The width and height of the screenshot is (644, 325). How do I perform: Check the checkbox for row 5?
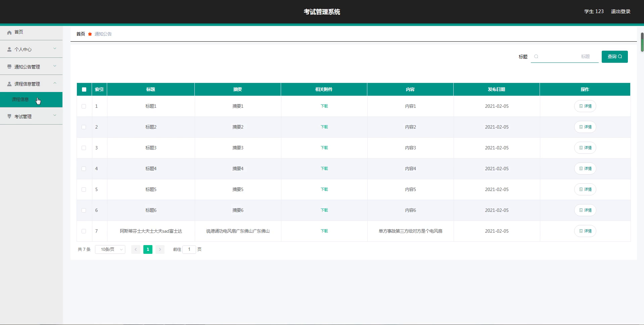point(84,189)
